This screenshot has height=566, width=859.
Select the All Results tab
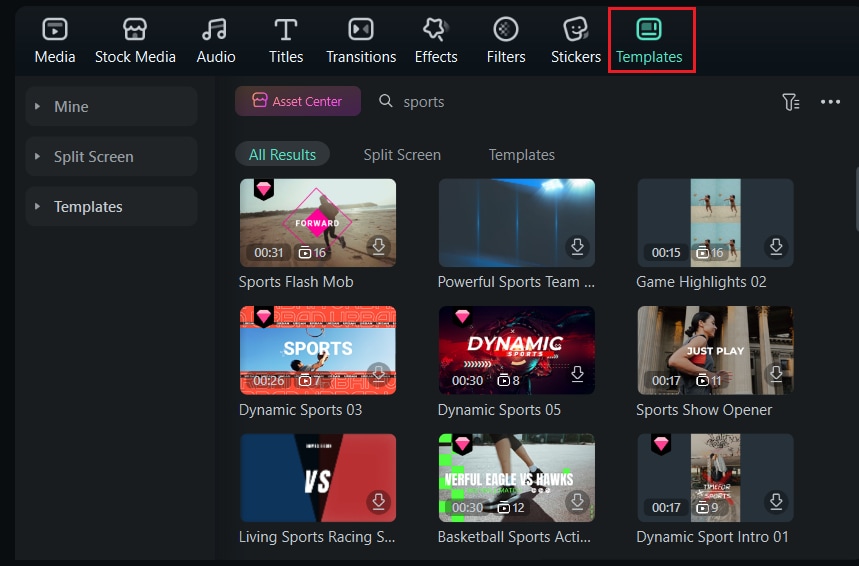[282, 155]
